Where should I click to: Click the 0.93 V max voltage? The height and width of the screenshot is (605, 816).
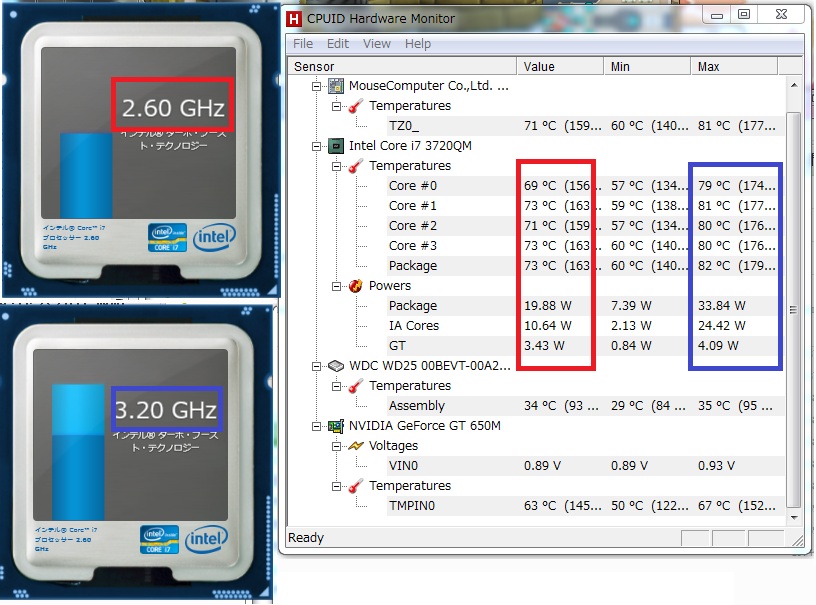[x=716, y=466]
